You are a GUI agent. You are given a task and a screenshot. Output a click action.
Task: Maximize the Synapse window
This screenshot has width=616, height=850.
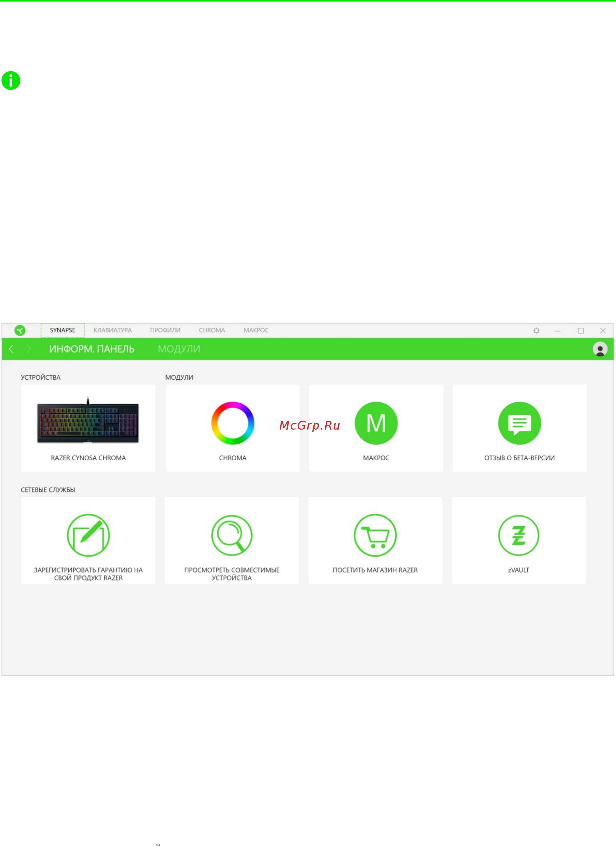click(x=581, y=330)
